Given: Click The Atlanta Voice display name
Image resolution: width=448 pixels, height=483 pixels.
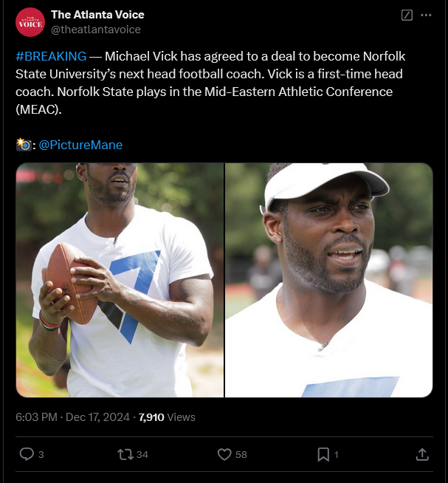Looking at the screenshot, I should 97,15.
